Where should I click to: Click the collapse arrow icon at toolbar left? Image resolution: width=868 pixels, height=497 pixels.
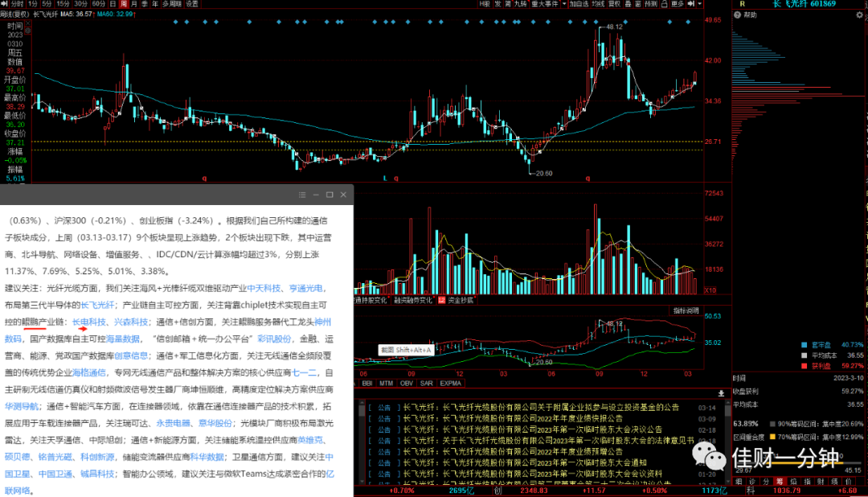[5, 3]
